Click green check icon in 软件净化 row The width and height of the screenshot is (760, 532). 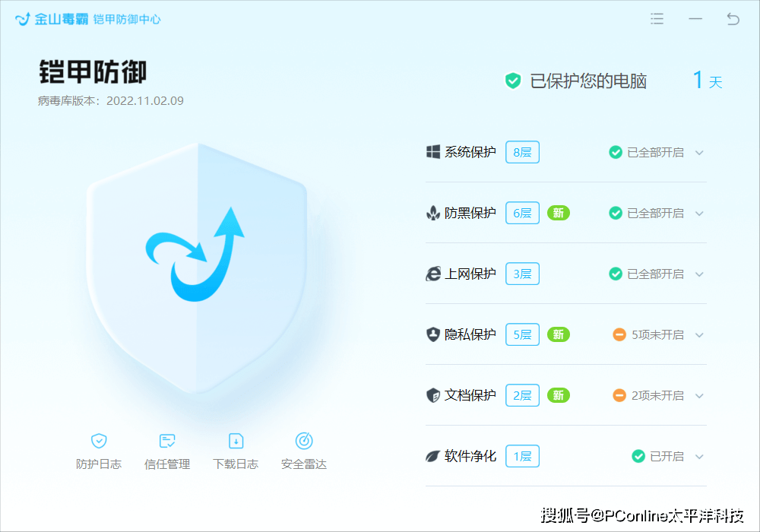click(638, 456)
